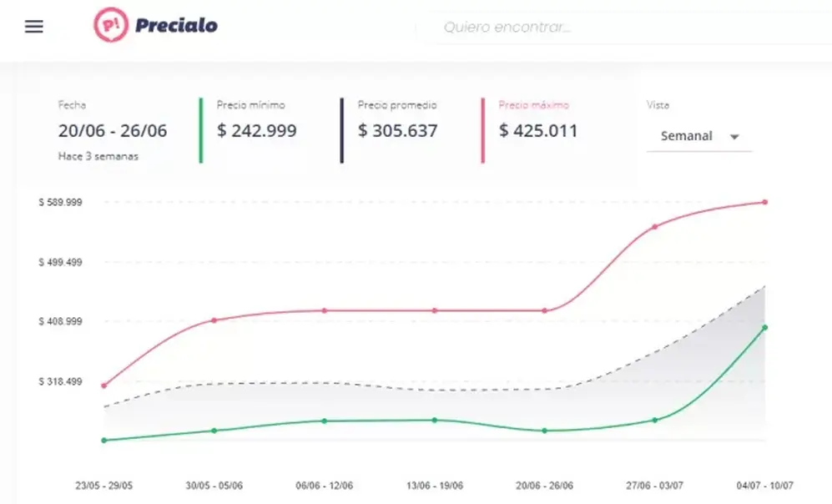Click the date range 20/06 - 26/06 header
Viewport: 832px width, 504px height.
(113, 130)
